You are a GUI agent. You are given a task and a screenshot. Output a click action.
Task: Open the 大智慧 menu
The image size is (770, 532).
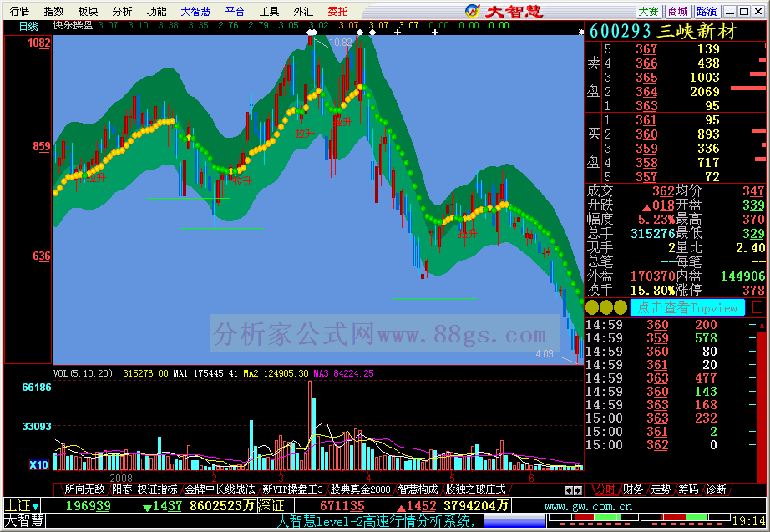click(195, 11)
